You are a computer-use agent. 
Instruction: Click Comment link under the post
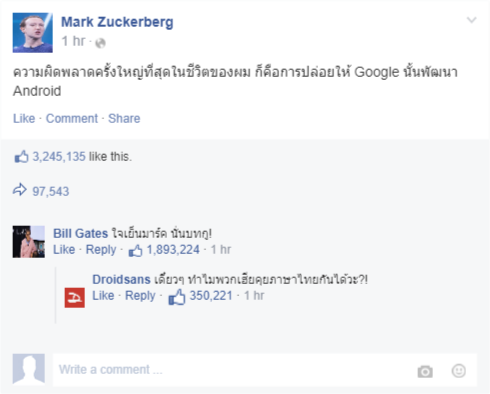coord(72,118)
